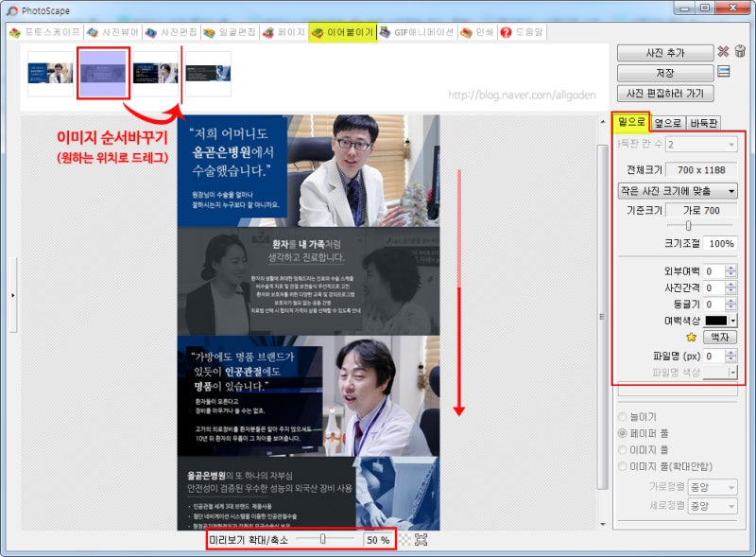This screenshot has height=557, width=756.
Task: Open the 가로정렬 dropdown
Action: click(713, 487)
